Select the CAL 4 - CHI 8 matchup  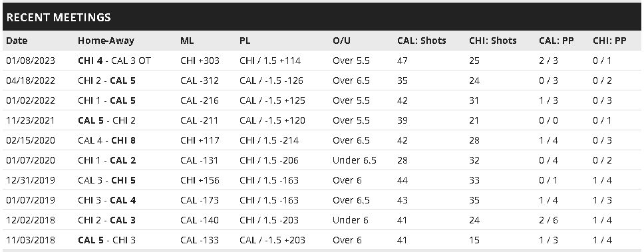click(107, 140)
